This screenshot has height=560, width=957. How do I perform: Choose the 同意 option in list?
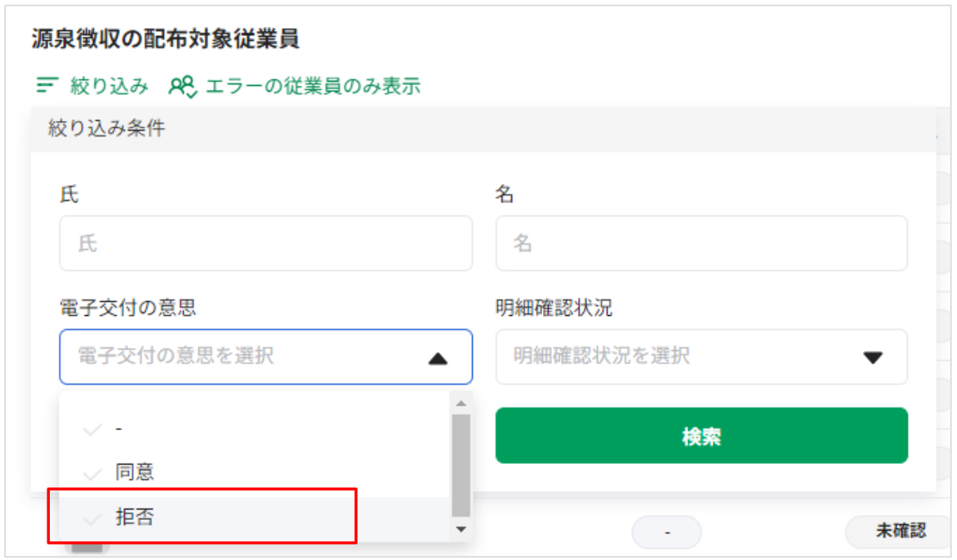tap(136, 473)
